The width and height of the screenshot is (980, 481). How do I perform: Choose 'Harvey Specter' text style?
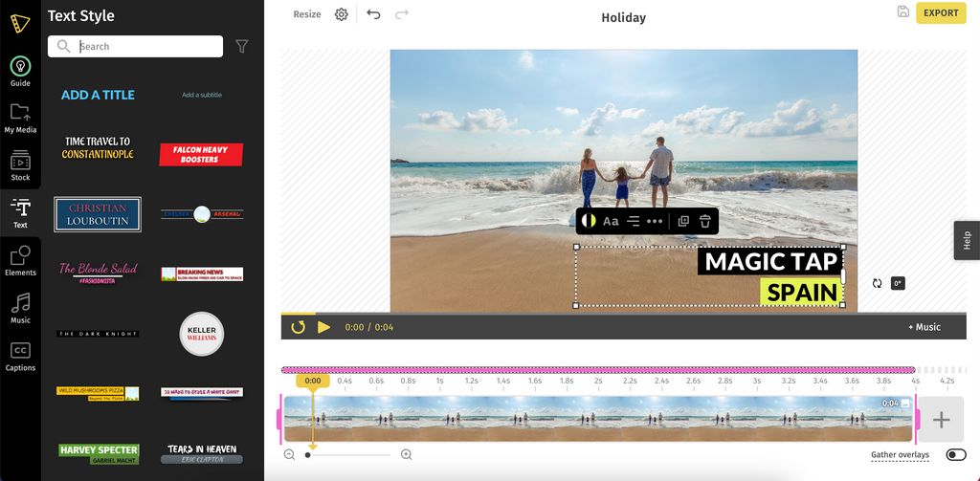(99, 453)
